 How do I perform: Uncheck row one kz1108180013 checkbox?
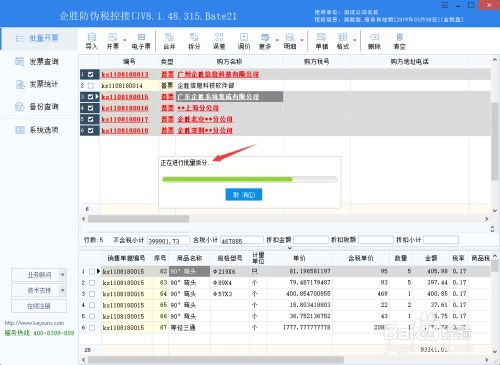click(91, 74)
